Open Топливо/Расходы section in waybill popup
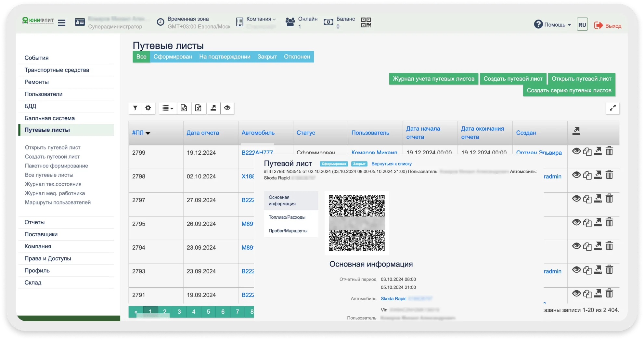Screen dimensions: 644x340 tap(291, 217)
